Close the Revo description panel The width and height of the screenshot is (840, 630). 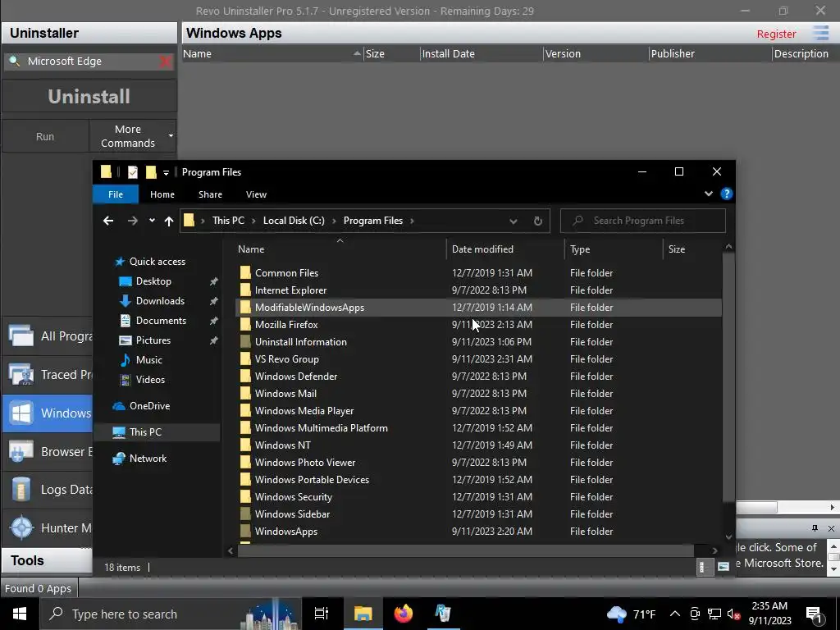pos(831,528)
